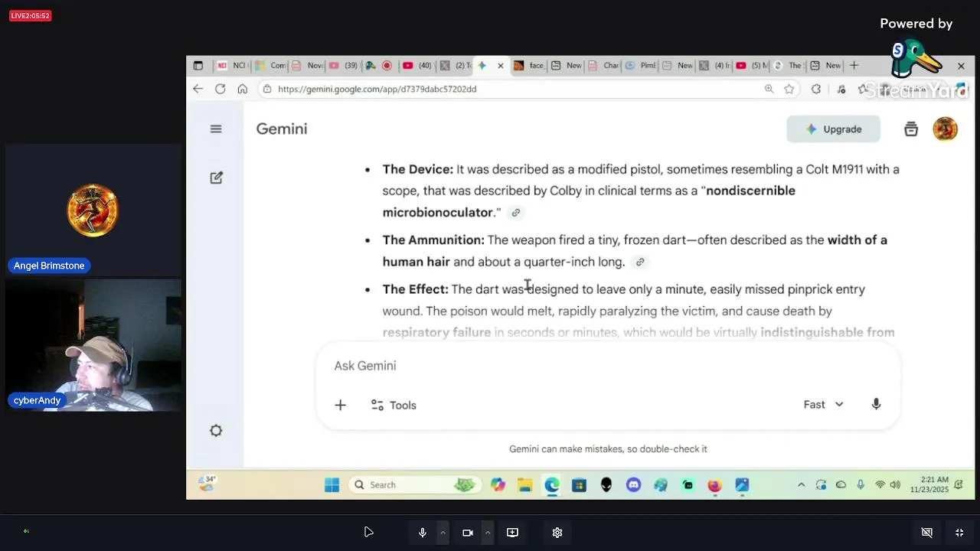Open Microsoft Store from the taskbar
The height and width of the screenshot is (551, 980).
579,485
